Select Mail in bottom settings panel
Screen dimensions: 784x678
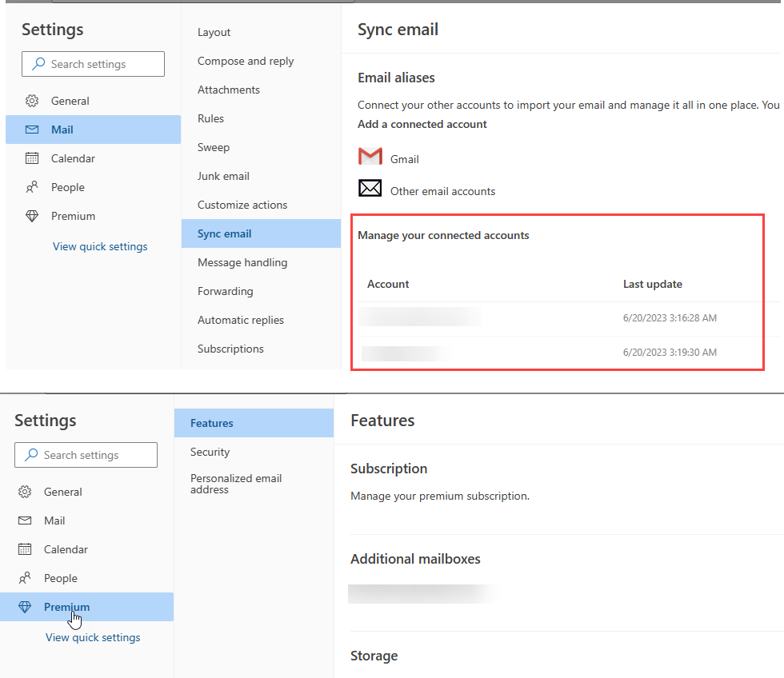click(54, 520)
